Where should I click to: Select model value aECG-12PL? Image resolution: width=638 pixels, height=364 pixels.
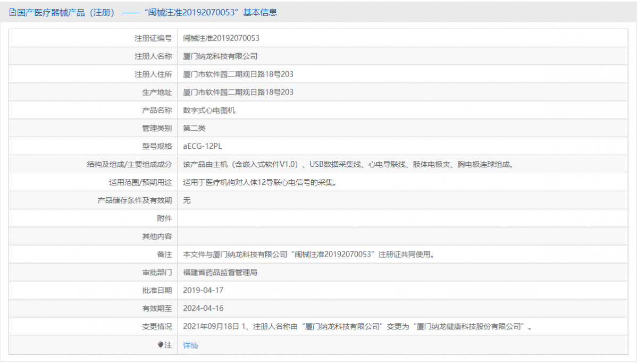202,147
